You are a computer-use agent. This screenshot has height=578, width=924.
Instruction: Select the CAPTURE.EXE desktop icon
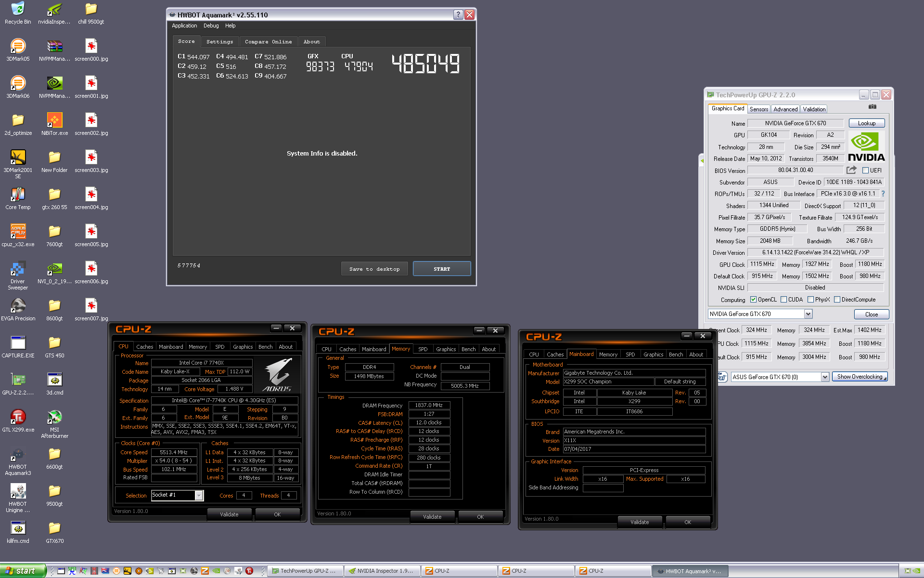pos(18,347)
